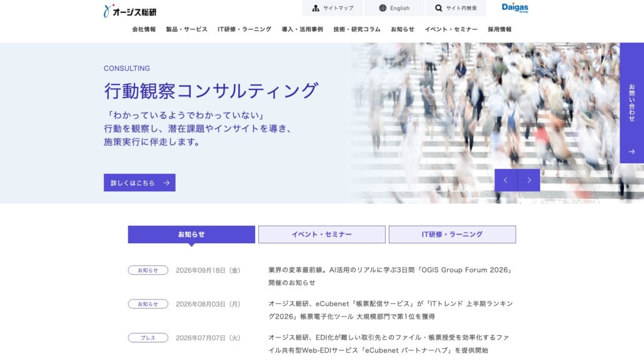Image resolution: width=644 pixels, height=362 pixels.
Task: Open the お問い合わせ side tab
Action: [x=631, y=103]
